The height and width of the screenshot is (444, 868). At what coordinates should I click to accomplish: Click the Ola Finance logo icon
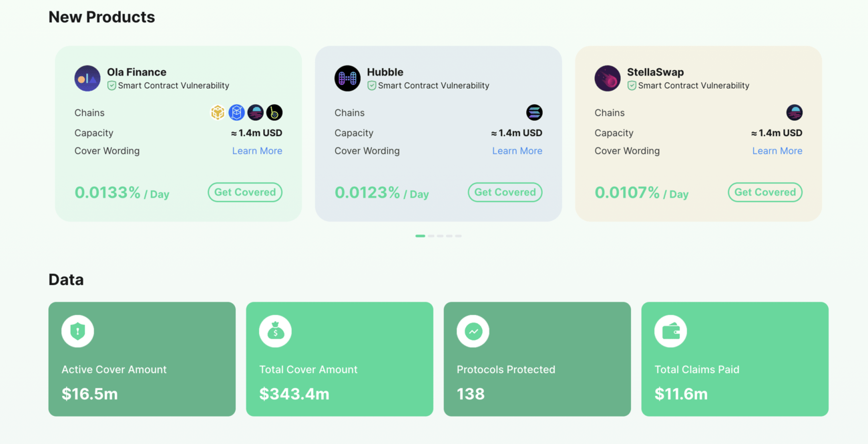[x=87, y=78]
